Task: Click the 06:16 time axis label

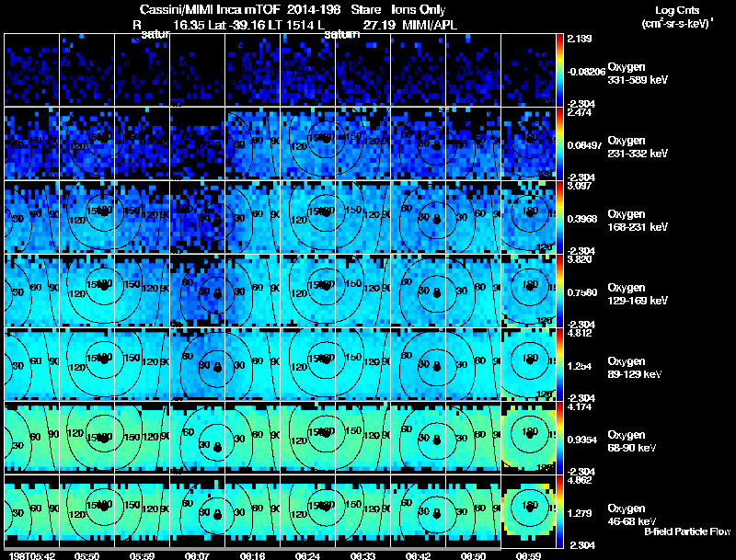Action: [x=252, y=555]
